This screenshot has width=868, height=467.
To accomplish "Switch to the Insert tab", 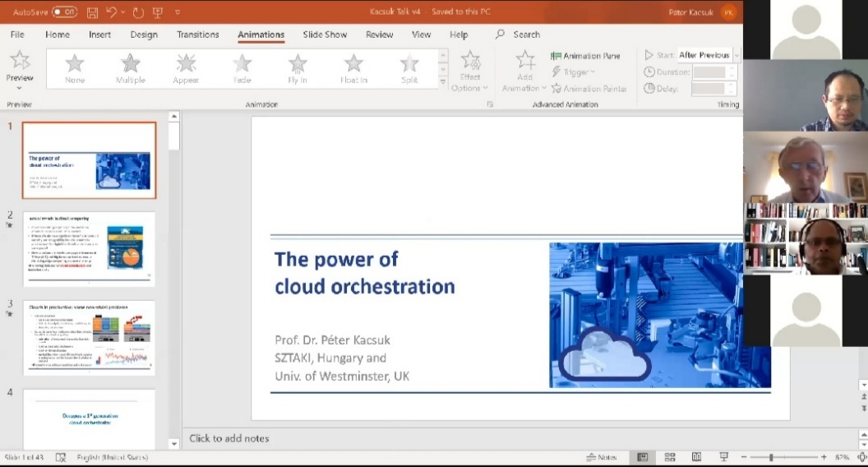I will [x=99, y=35].
